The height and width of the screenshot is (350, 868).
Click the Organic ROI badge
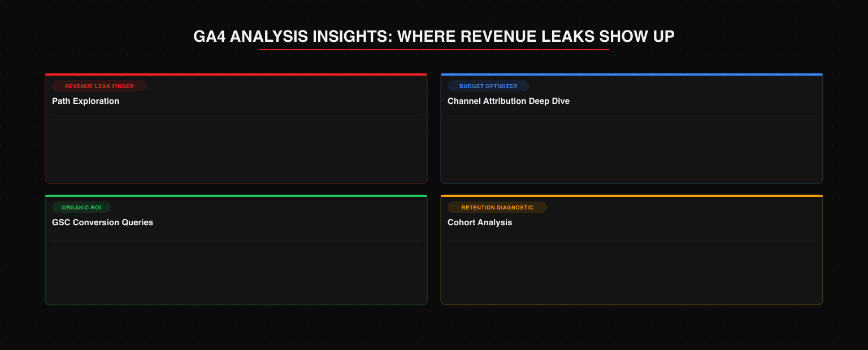point(81,207)
